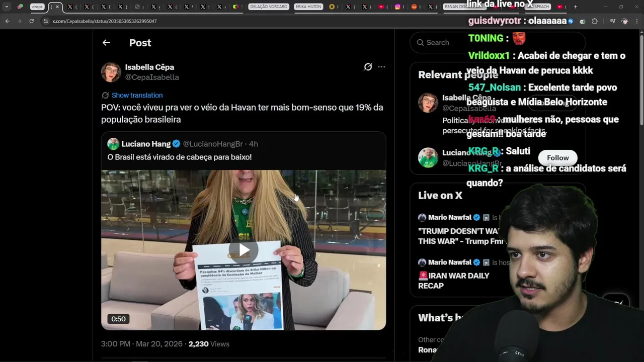This screenshot has width=644, height=362.
Task: Play the quoted video
Action: pyautogui.click(x=244, y=249)
